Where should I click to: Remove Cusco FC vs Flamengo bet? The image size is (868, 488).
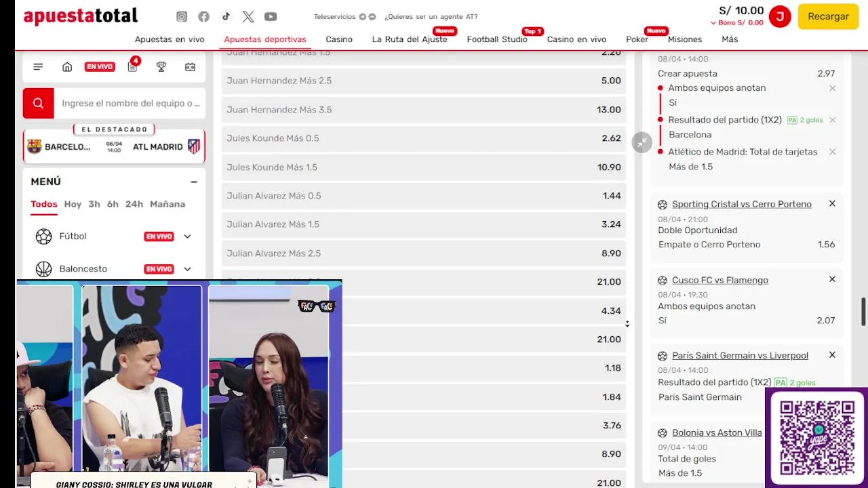(832, 279)
